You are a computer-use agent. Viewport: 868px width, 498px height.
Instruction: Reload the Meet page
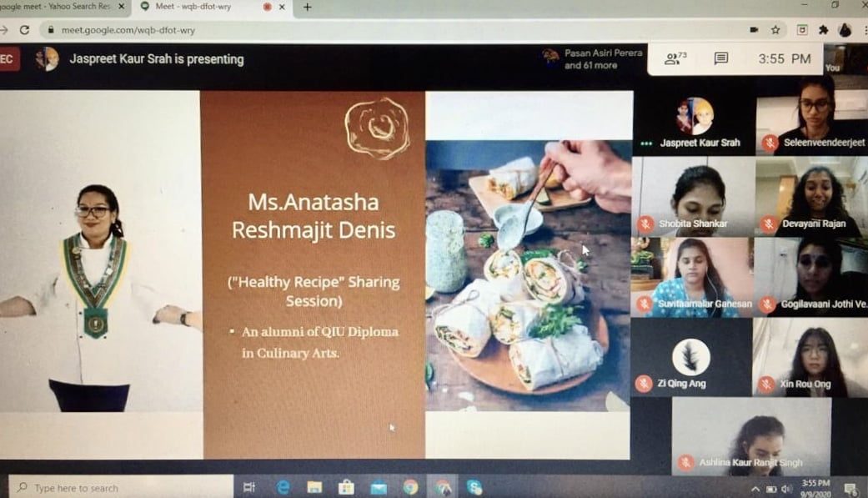tap(24, 29)
